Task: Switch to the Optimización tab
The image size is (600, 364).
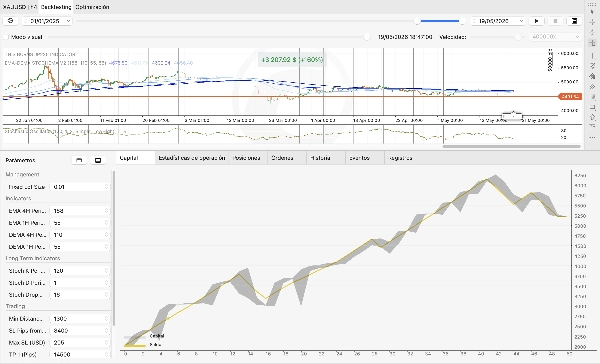Action: 92,7
